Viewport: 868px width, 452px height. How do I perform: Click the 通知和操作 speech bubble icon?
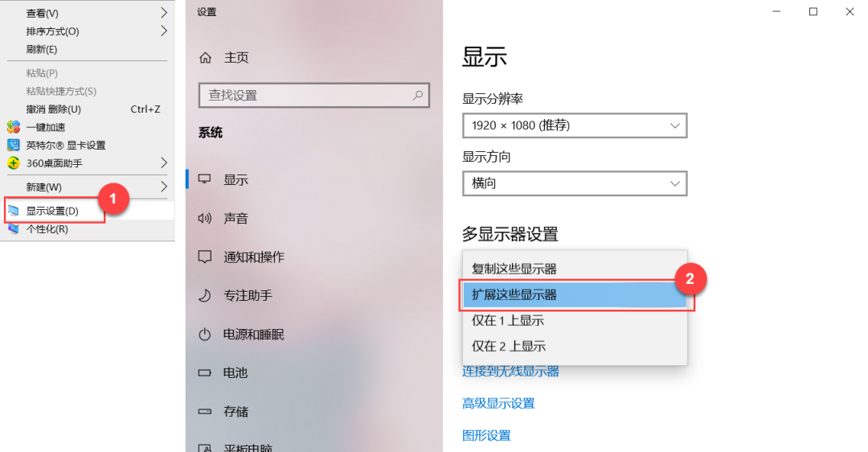point(205,257)
